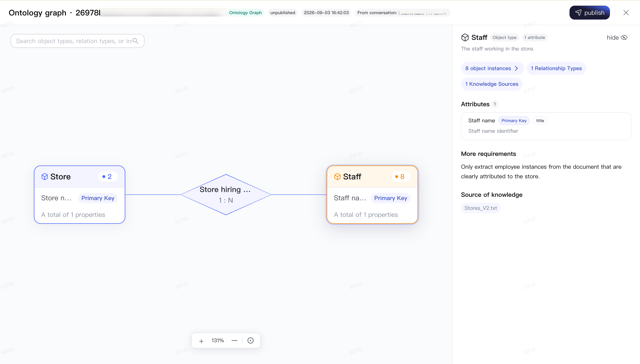Select the Store hiring relation diamond
Viewport: 640px width, 364px height.
click(226, 194)
